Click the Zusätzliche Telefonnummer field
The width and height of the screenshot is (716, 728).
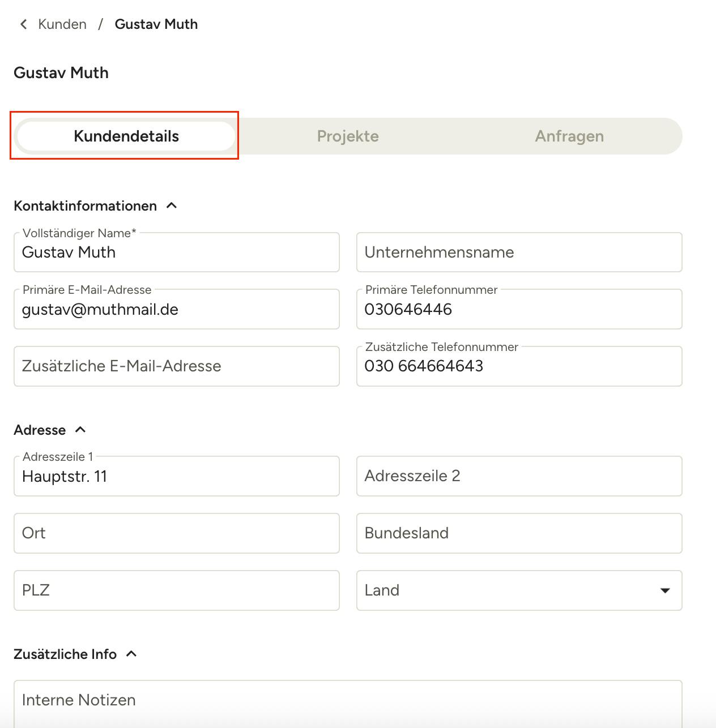point(519,366)
